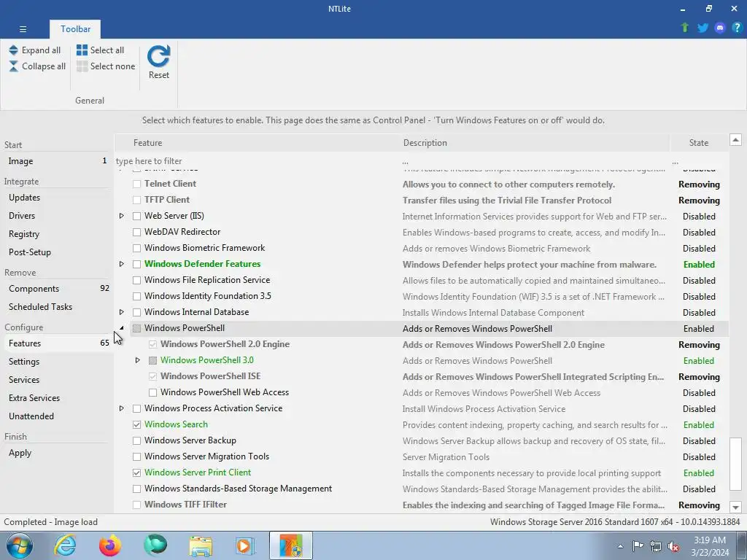
Task: Click the muted volume tray icon
Action: pos(673,546)
